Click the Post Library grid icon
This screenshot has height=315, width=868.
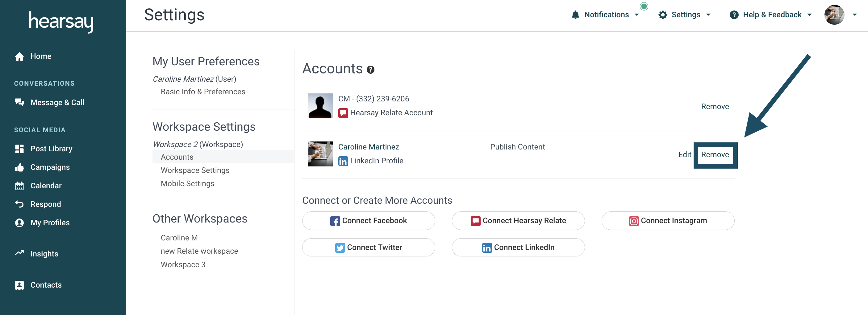click(19, 149)
